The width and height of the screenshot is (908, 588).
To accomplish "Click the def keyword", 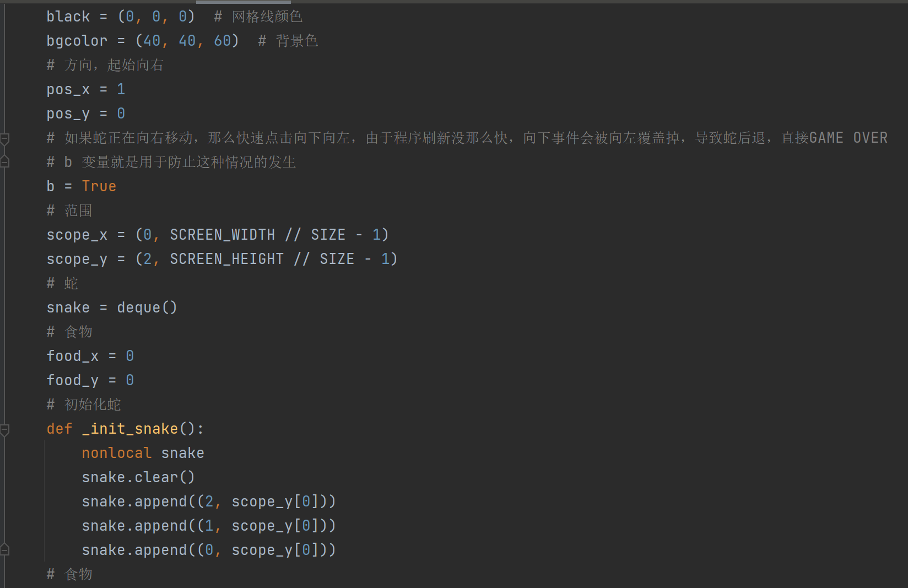I will 60,429.
